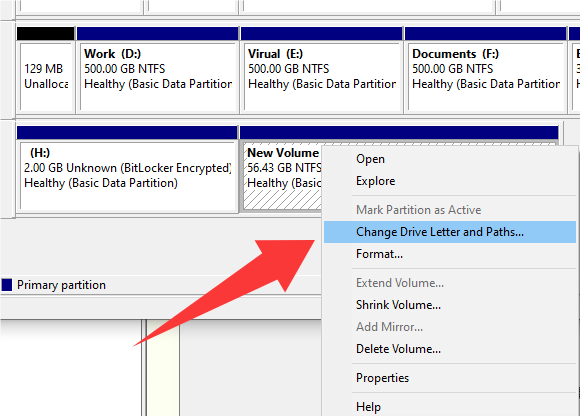Click Help in context menu

(x=449, y=407)
